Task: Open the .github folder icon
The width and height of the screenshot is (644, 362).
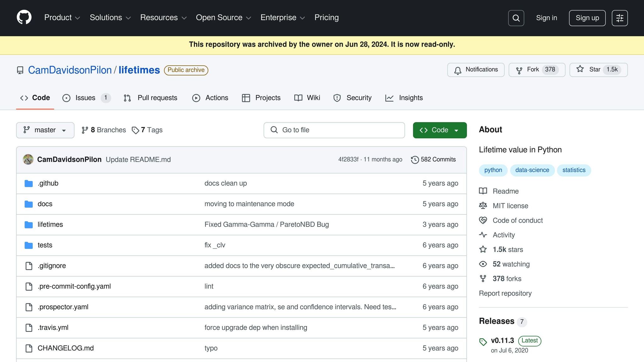Action: coord(29,184)
